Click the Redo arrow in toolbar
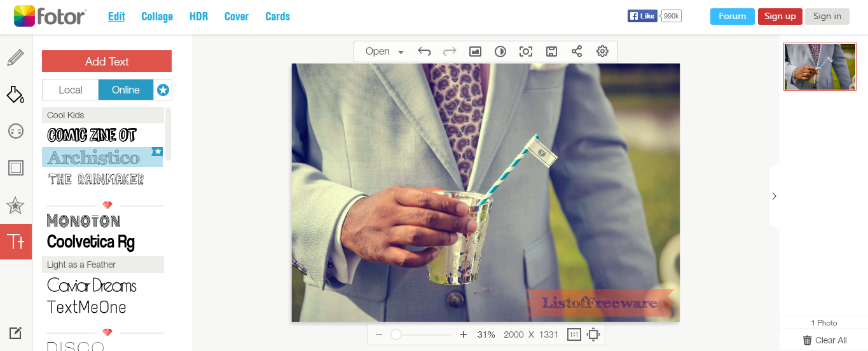868x351 pixels. tap(450, 52)
